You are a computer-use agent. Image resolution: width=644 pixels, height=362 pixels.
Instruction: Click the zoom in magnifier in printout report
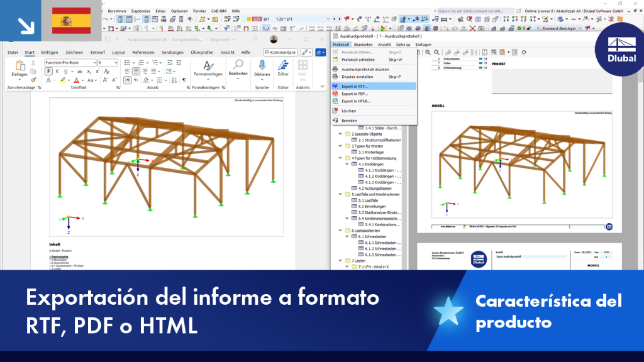428,52
